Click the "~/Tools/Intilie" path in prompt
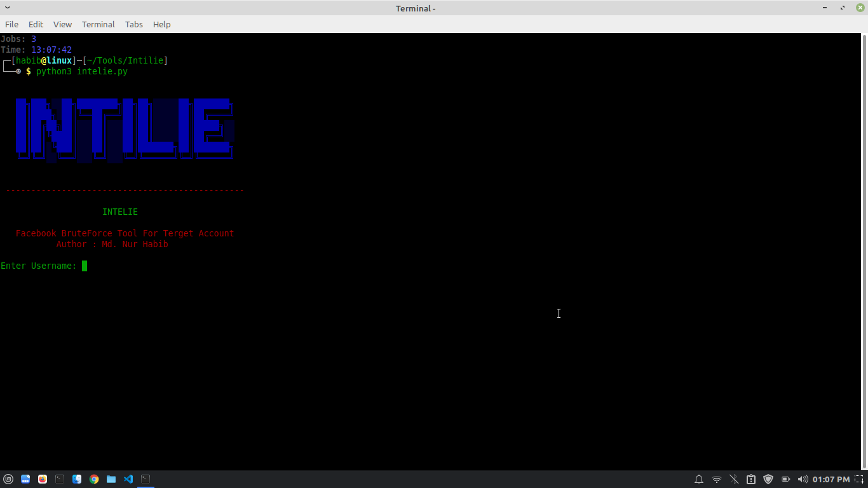This screenshot has width=868, height=488. pyautogui.click(x=125, y=60)
